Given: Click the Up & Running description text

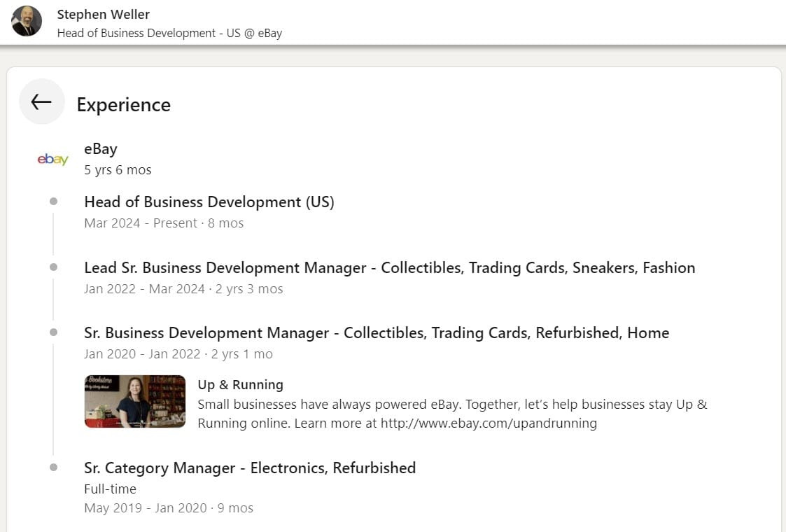Looking at the screenshot, I should 452,414.
